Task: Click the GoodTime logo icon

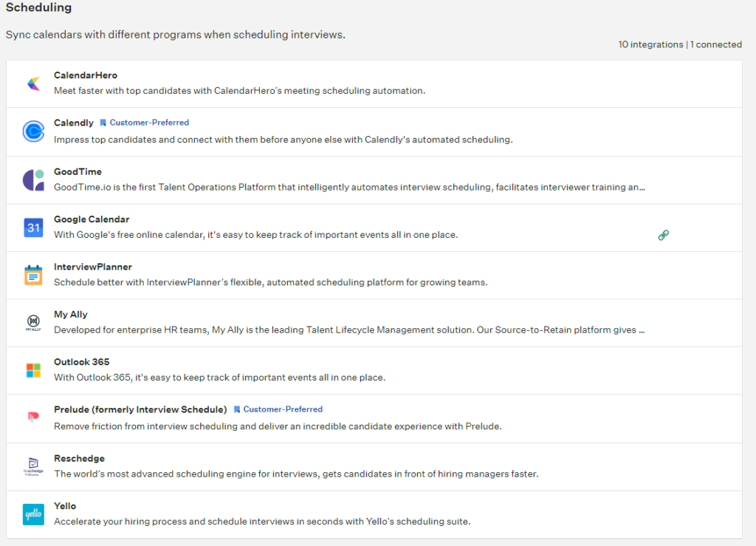Action: click(x=32, y=179)
